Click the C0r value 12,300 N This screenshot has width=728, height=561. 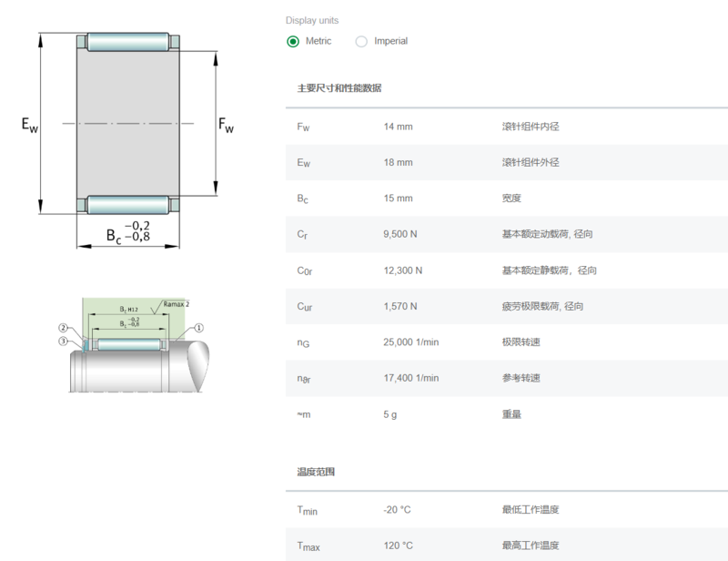pyautogui.click(x=403, y=270)
